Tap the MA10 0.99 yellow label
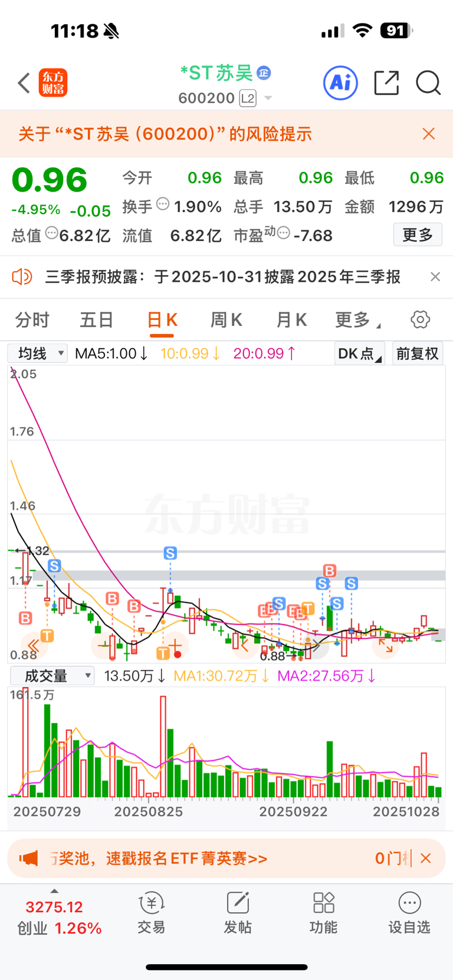 click(191, 354)
